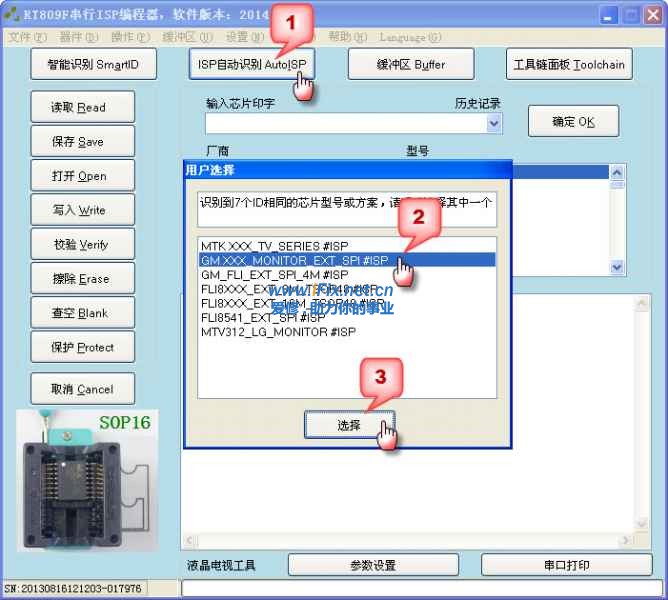Screen dimensions: 668x600
Task: Open the 文件 (File) menu
Action: click(x=27, y=37)
